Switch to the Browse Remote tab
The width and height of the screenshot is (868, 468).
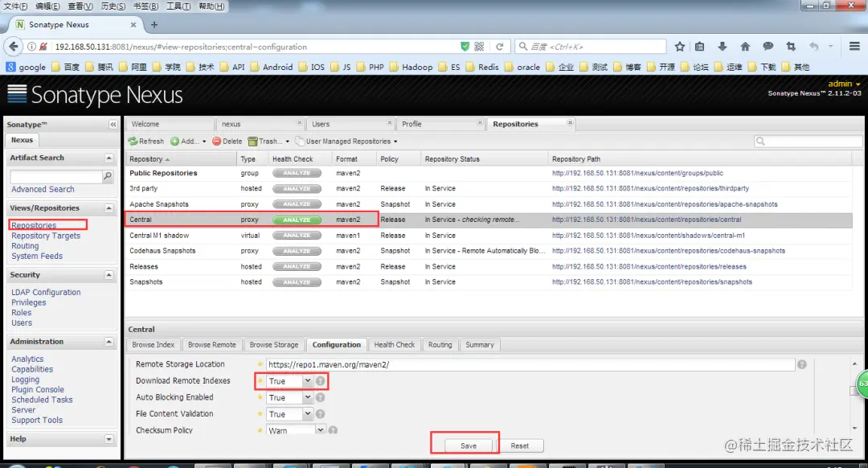212,345
